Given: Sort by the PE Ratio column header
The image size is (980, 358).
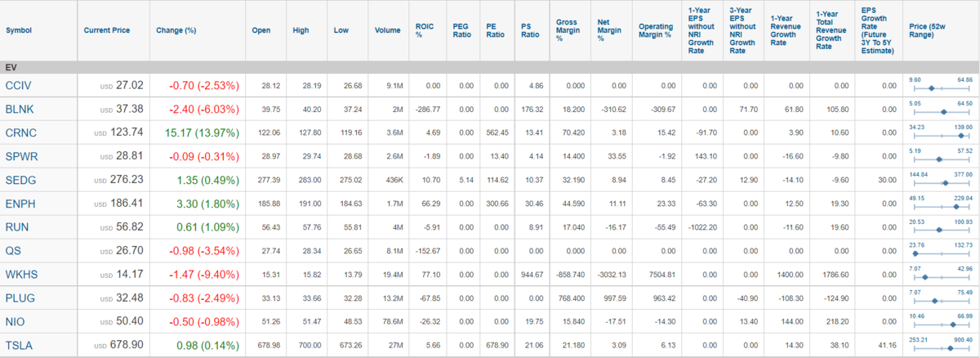Looking at the screenshot, I should coord(495,30).
